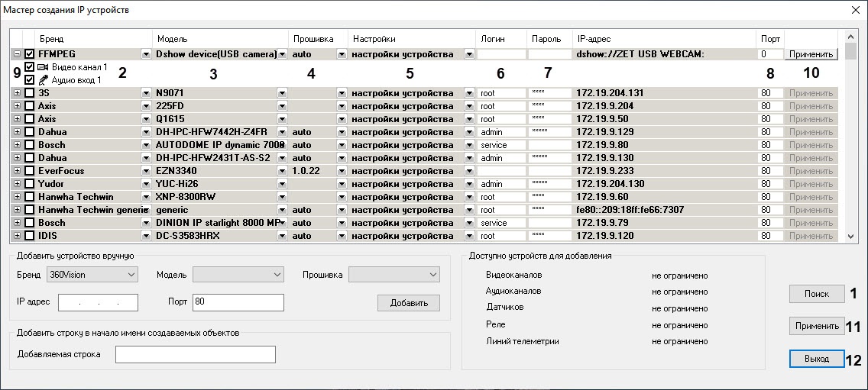
Task: Collapse the FFMPEG device tree row
Action: (x=17, y=54)
